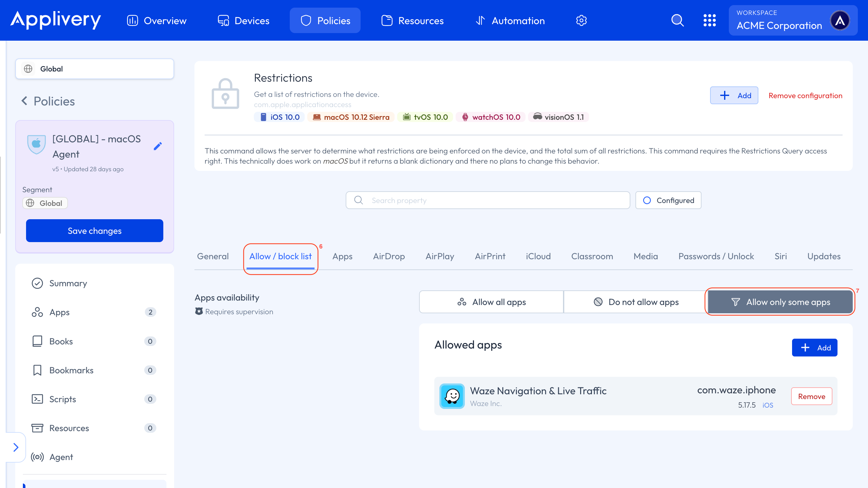Click the settings gear icon in top navigation
The height and width of the screenshot is (488, 868).
coord(581,21)
